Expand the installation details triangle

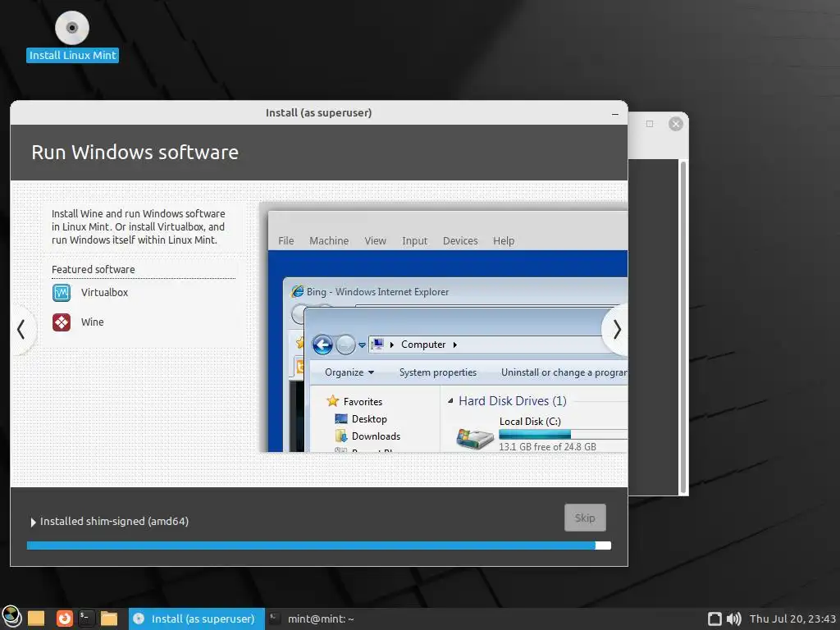(x=33, y=522)
